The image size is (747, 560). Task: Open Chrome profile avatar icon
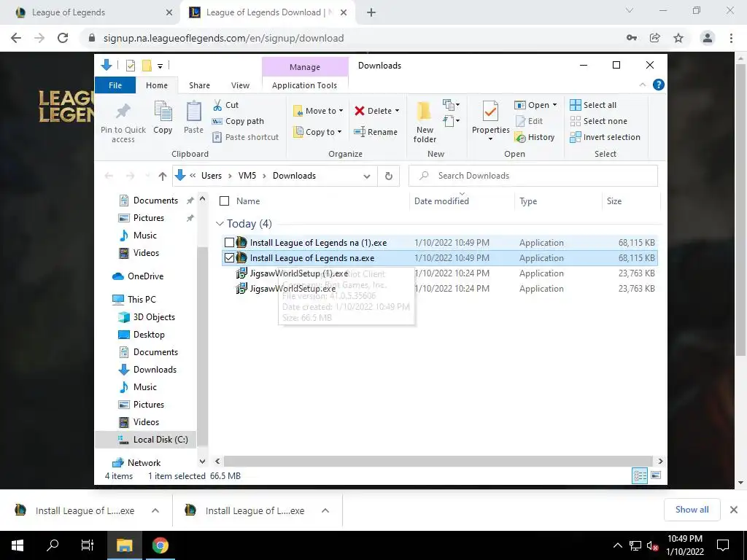708,38
